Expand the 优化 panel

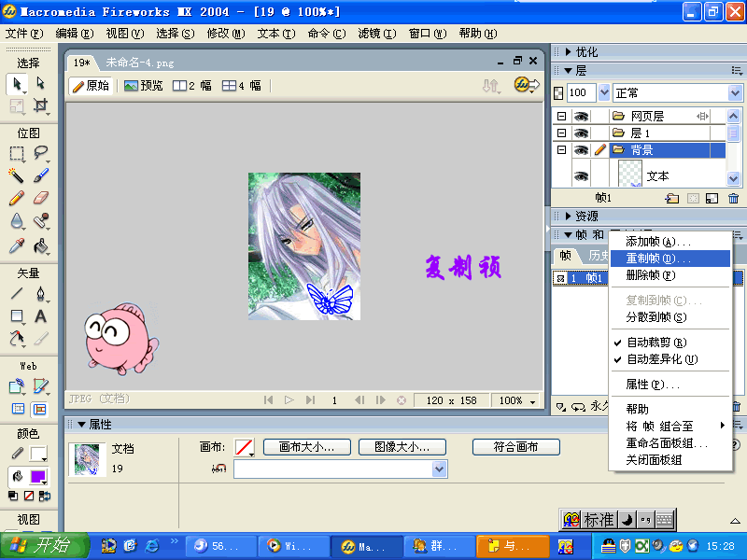568,52
